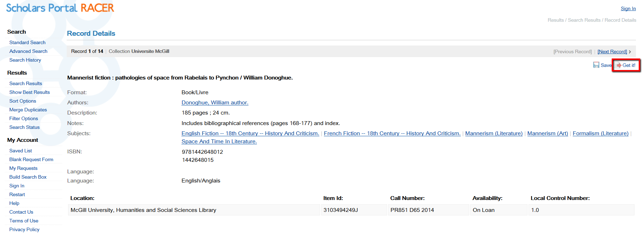This screenshot has height=235, width=644.
Task: Go to Search Results in sidebar
Action: tap(26, 83)
